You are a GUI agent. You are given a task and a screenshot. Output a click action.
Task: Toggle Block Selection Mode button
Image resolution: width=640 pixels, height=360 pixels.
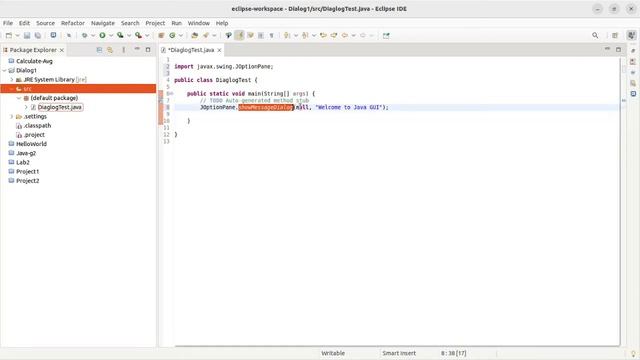(261, 36)
